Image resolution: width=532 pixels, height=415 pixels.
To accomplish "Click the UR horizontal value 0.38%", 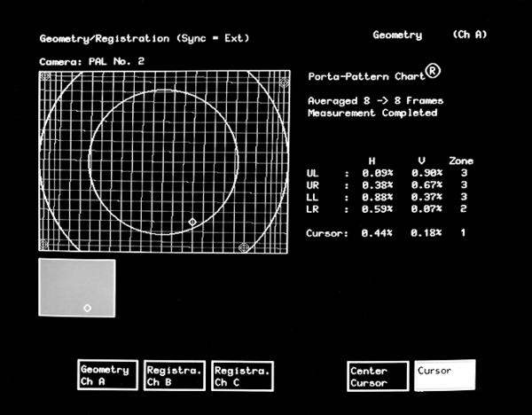I will click(378, 185).
